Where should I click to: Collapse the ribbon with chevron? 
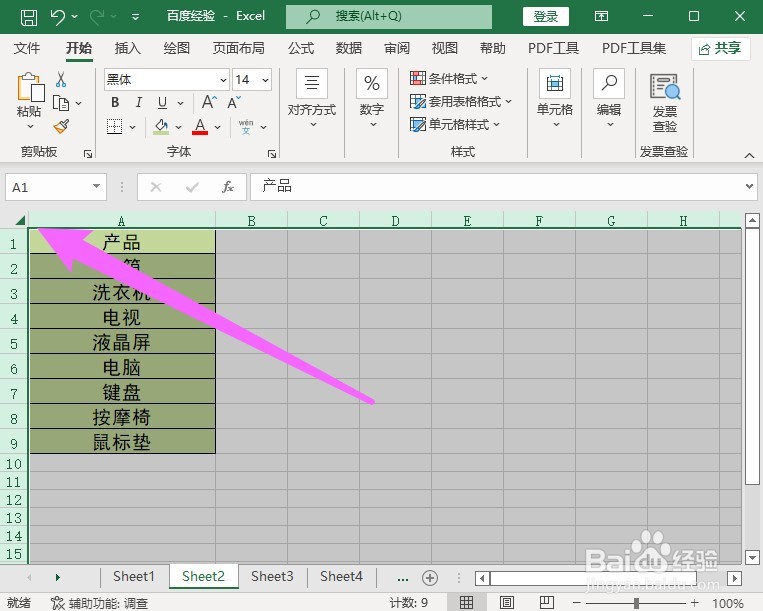(749, 156)
